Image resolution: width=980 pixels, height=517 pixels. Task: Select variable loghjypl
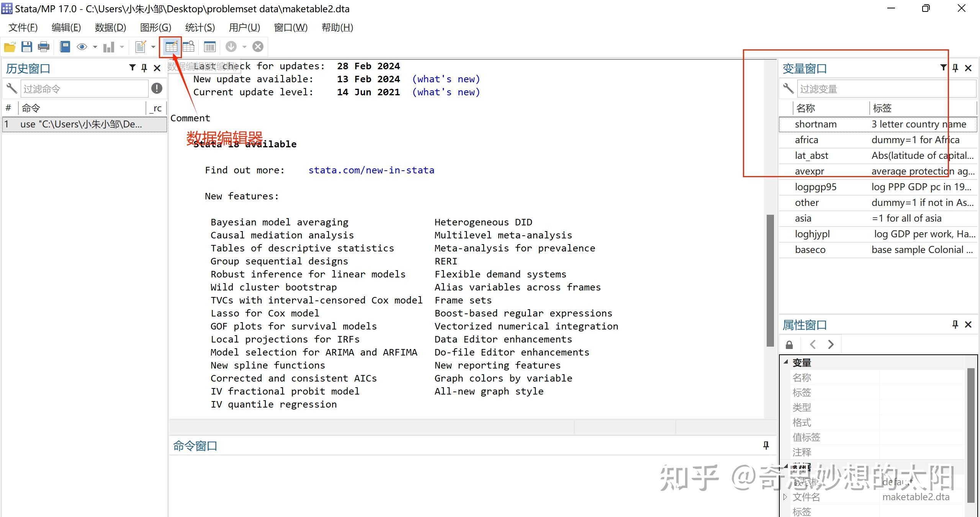[878, 234]
